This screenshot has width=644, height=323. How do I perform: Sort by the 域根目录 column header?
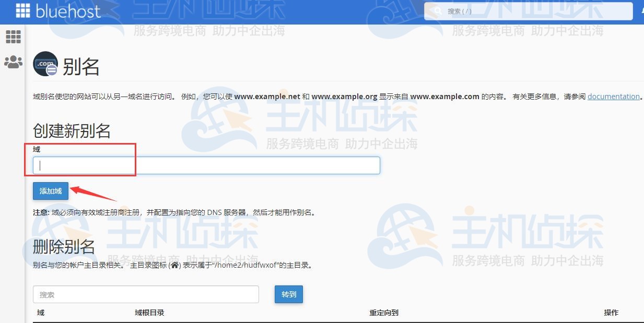click(149, 313)
